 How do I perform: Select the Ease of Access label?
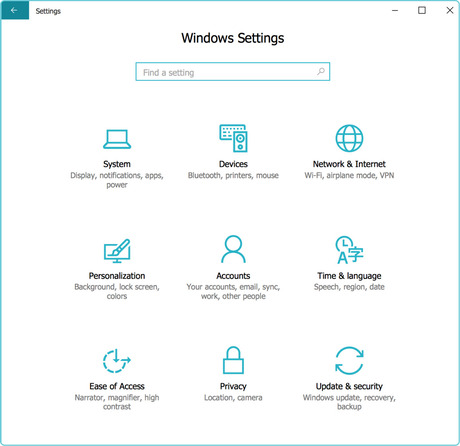coord(117,386)
